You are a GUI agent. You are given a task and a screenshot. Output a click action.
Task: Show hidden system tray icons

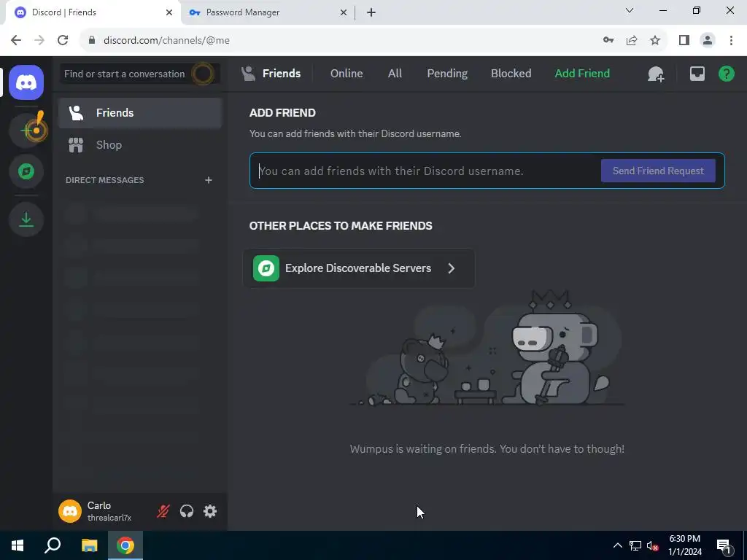[x=617, y=545]
